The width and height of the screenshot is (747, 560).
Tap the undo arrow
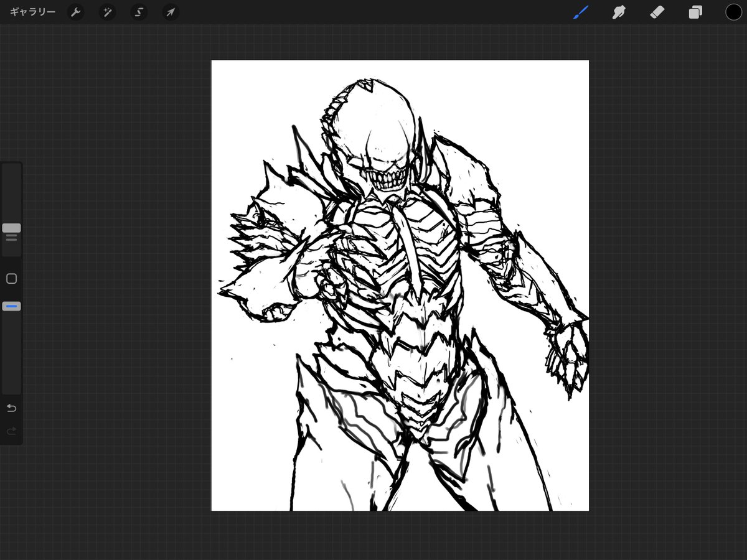click(x=11, y=408)
